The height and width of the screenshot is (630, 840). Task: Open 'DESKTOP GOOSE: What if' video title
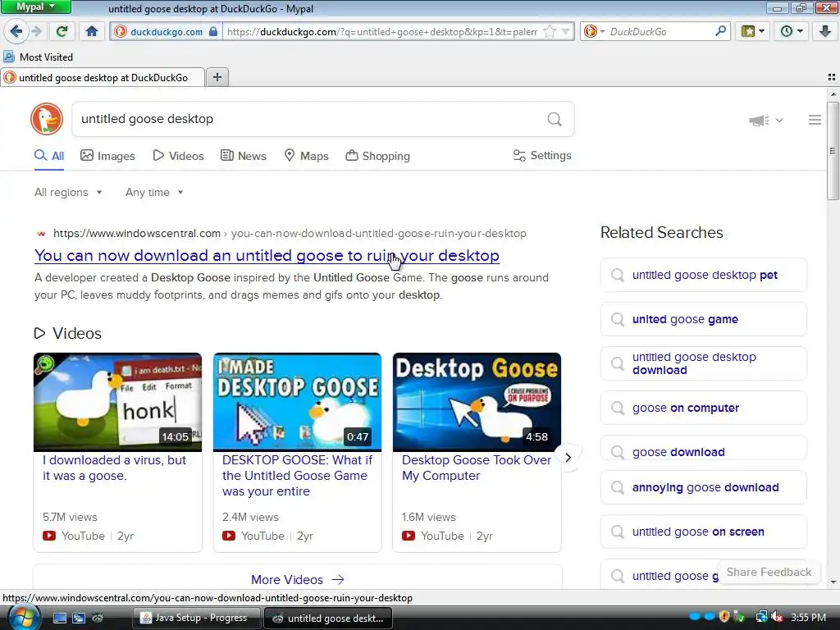click(297, 476)
